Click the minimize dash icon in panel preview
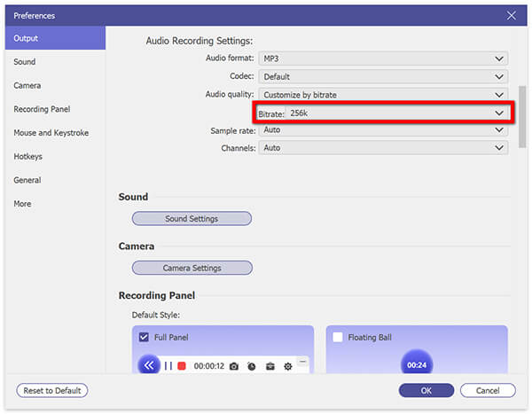Viewport: 532px width, 414px height. click(302, 362)
